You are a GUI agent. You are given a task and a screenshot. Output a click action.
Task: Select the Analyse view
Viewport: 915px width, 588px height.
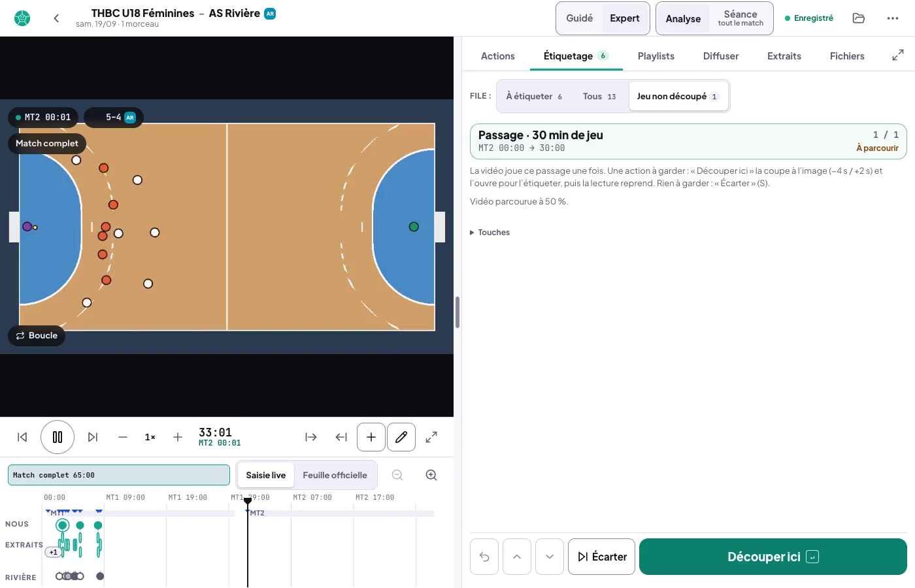(683, 18)
